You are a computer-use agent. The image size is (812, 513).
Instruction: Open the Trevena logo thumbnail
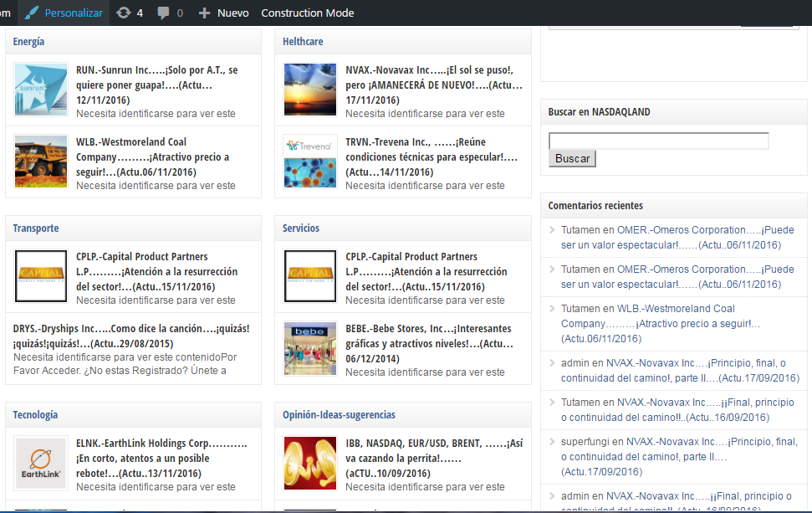point(310,162)
